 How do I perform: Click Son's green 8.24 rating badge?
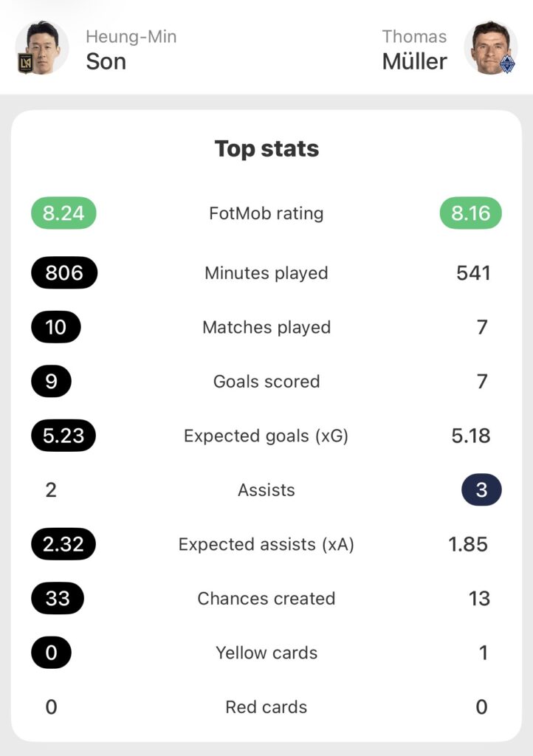click(63, 213)
